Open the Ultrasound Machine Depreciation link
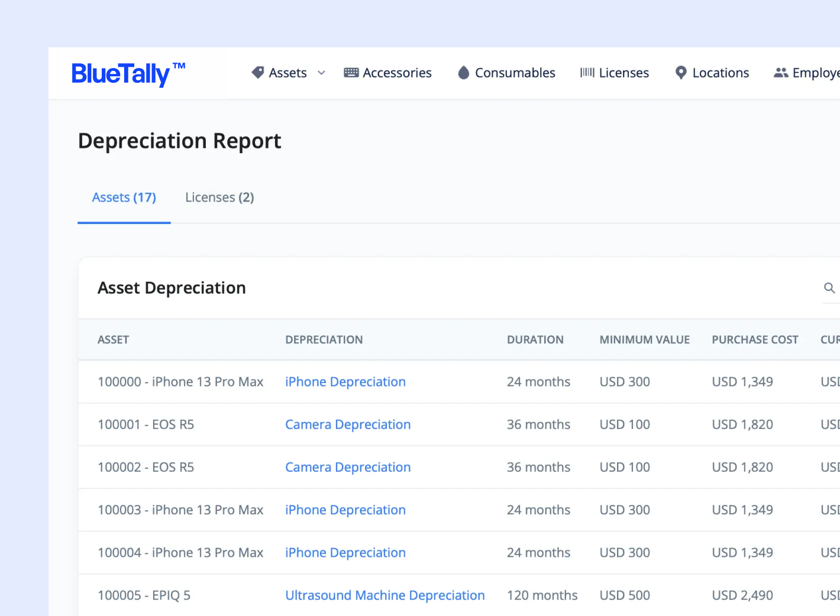This screenshot has width=840, height=616. [385, 595]
